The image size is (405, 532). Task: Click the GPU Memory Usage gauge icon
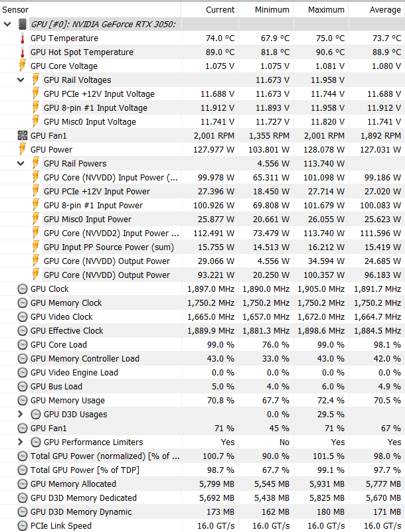[23, 401]
